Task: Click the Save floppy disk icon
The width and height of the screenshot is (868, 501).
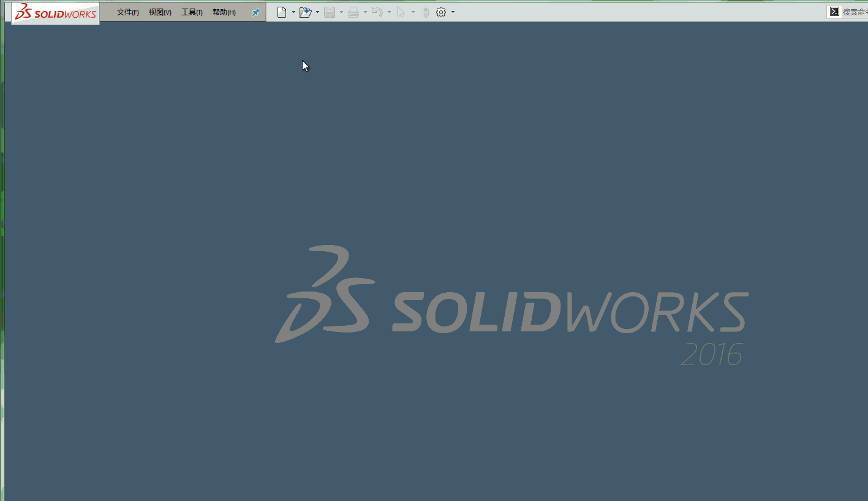Action: (x=330, y=12)
